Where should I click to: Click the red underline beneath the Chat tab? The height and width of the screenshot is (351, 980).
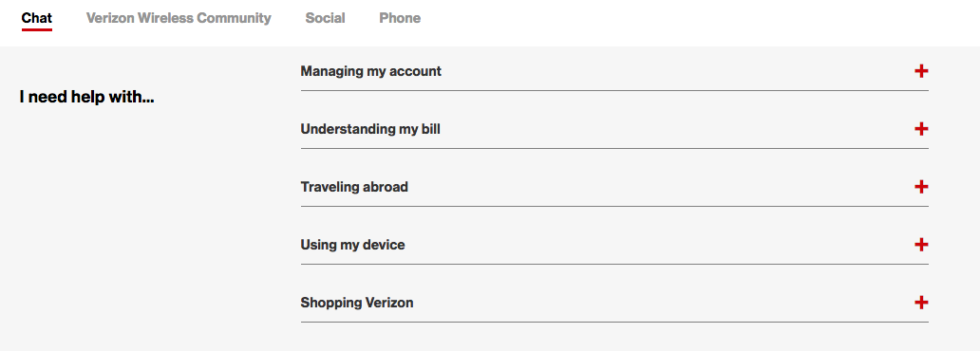37,29
